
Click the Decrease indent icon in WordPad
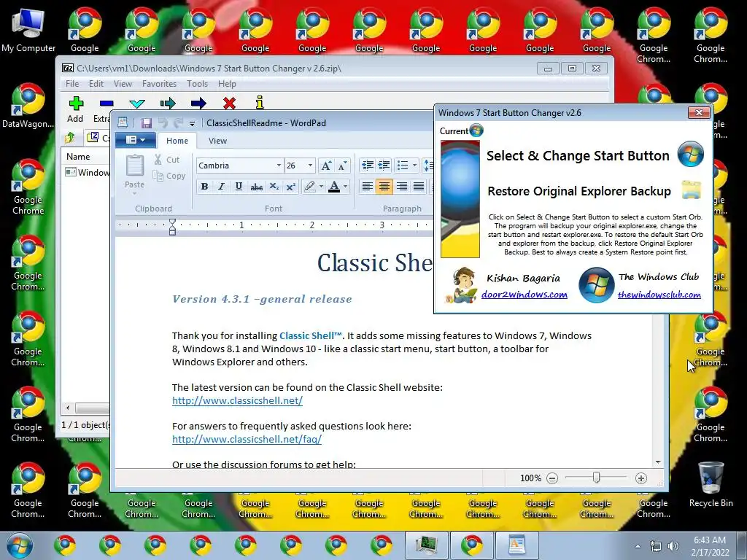pos(368,166)
